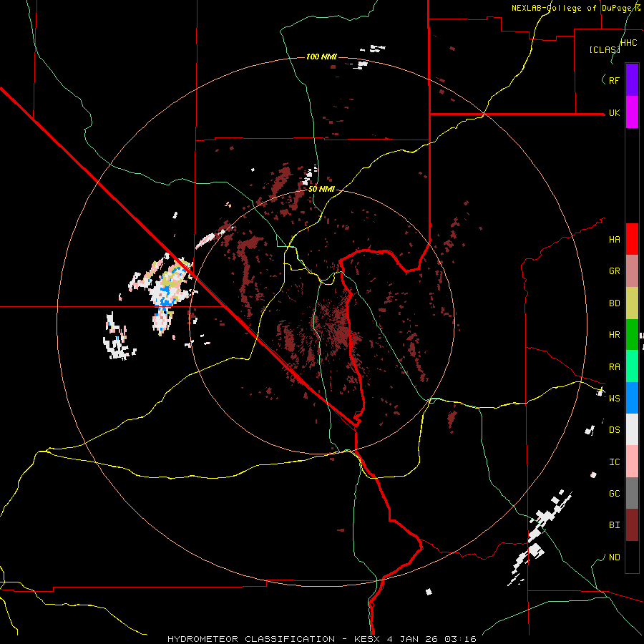Choose the DS white legend swatch
Screen dimensions: 644x644
632,429
